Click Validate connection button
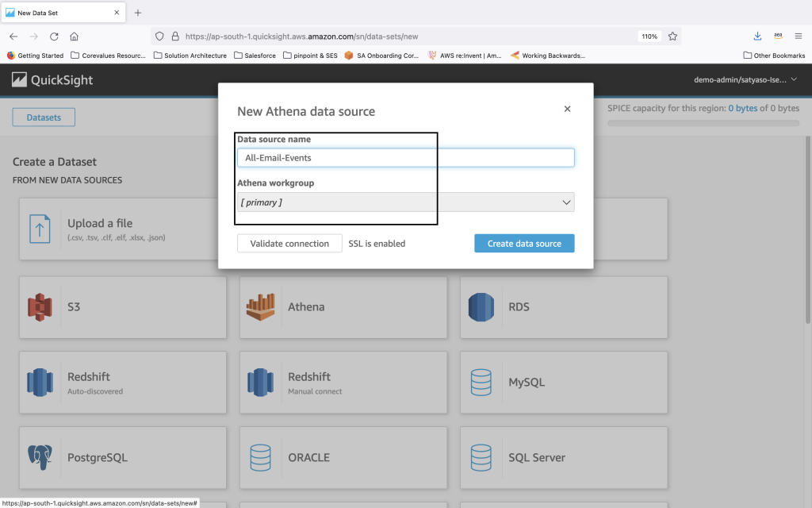Screen dimensions: 812x508 (289, 244)
